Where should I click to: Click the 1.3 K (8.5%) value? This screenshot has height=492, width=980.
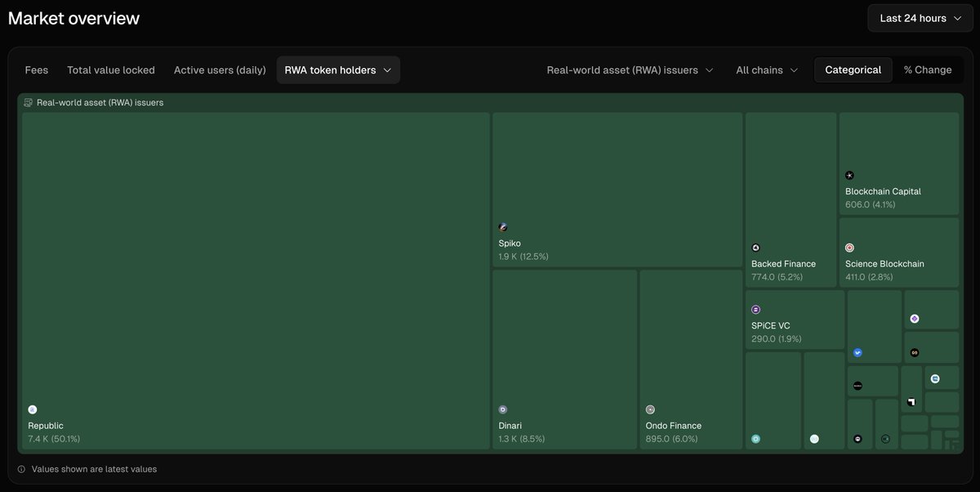[522, 439]
